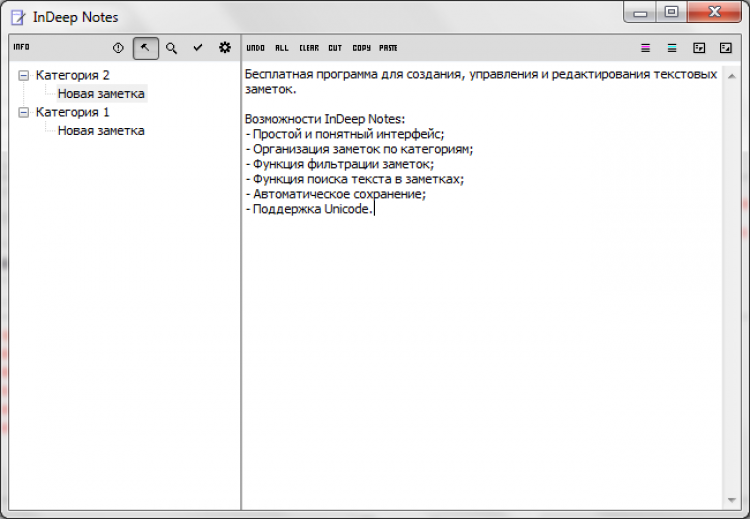Screen dimensions: 750x519
Task: Click the CLEAR text button
Action: pyautogui.click(x=309, y=48)
